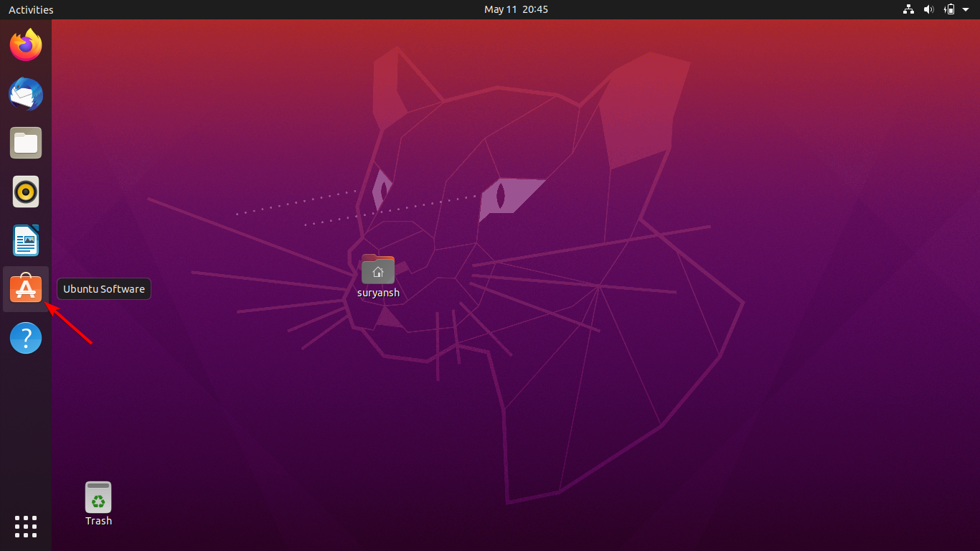Show Applications using the grid icon
Image resolution: width=980 pixels, height=551 pixels.
tap(26, 526)
